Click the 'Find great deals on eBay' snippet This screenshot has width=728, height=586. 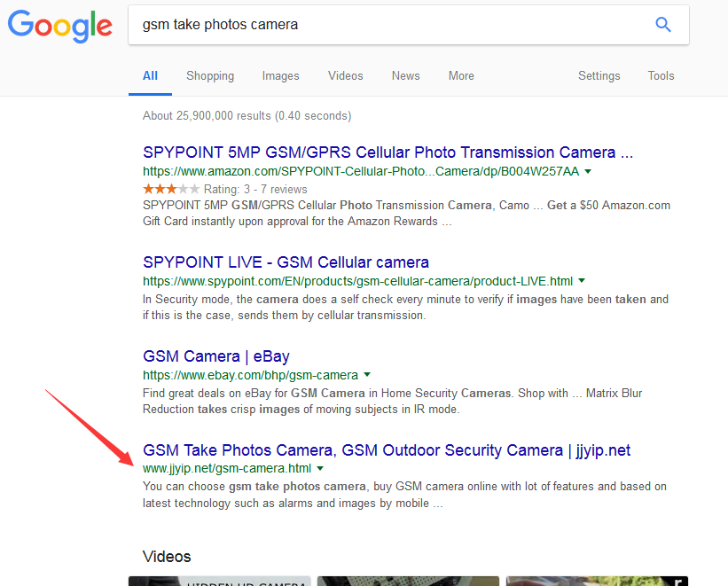click(392, 402)
